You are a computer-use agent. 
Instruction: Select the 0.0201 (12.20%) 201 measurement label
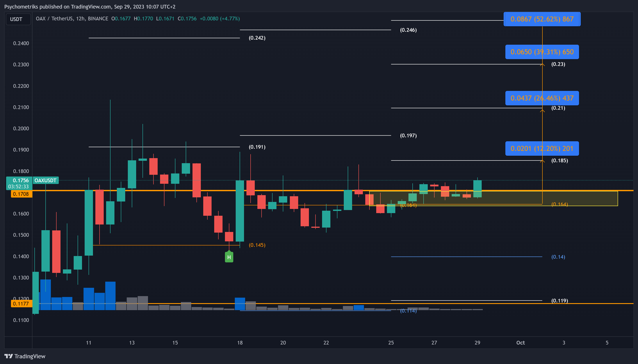(x=542, y=148)
